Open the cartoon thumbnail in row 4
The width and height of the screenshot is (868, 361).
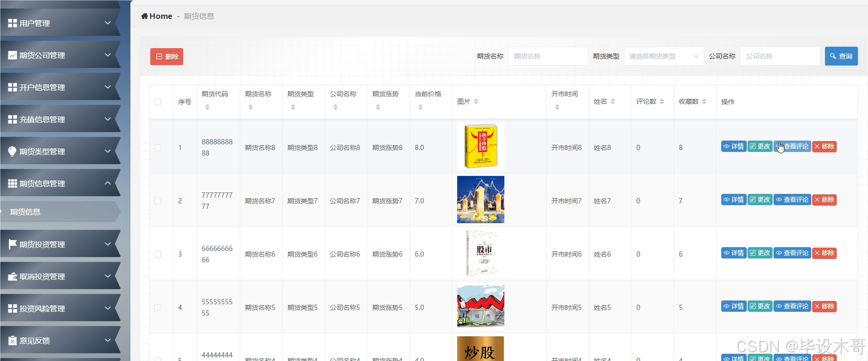[480, 306]
